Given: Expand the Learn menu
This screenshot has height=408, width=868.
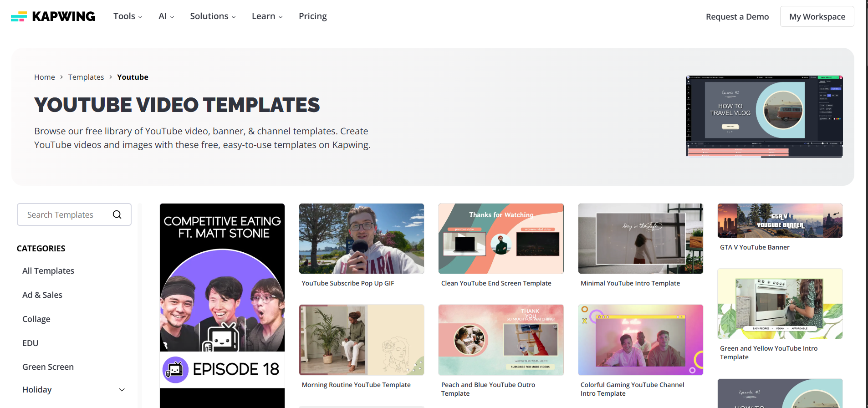Looking at the screenshot, I should coord(267,16).
